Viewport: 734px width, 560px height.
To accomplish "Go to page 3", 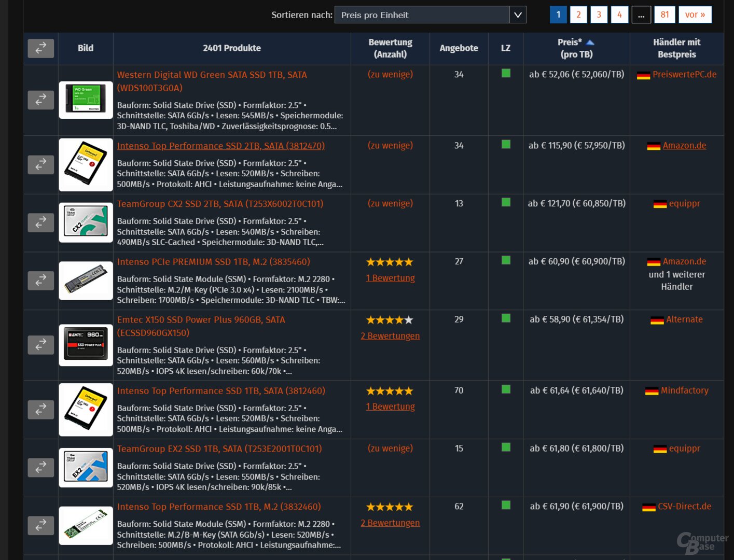I will click(x=599, y=15).
